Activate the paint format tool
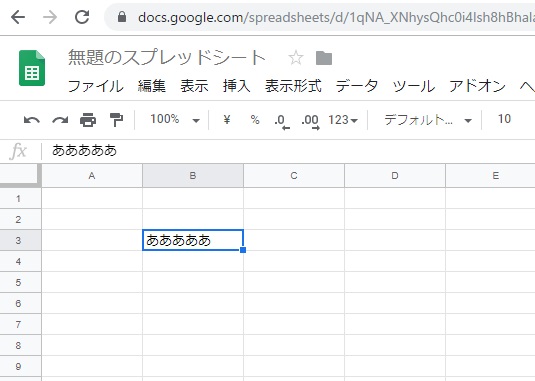The height and width of the screenshot is (381, 535). 116,120
